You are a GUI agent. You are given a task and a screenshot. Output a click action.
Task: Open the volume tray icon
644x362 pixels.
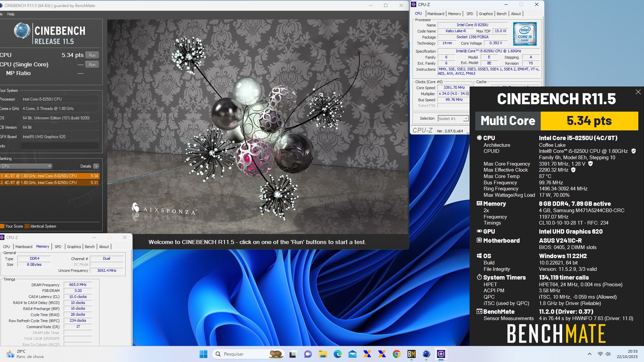pos(608,354)
